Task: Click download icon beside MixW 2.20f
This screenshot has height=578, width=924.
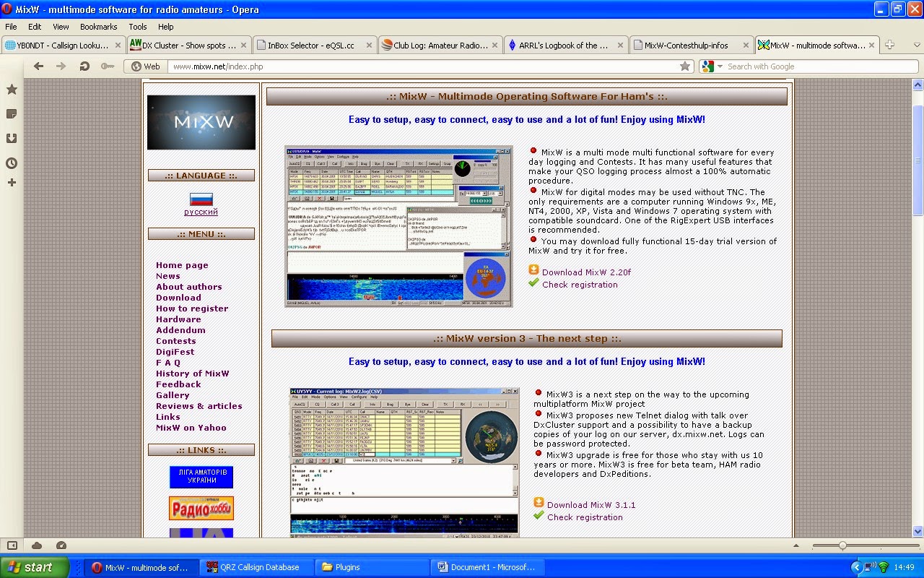Action: click(534, 270)
